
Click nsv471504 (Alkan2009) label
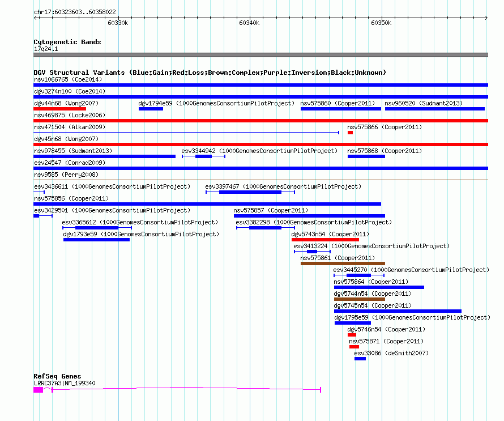click(70, 127)
